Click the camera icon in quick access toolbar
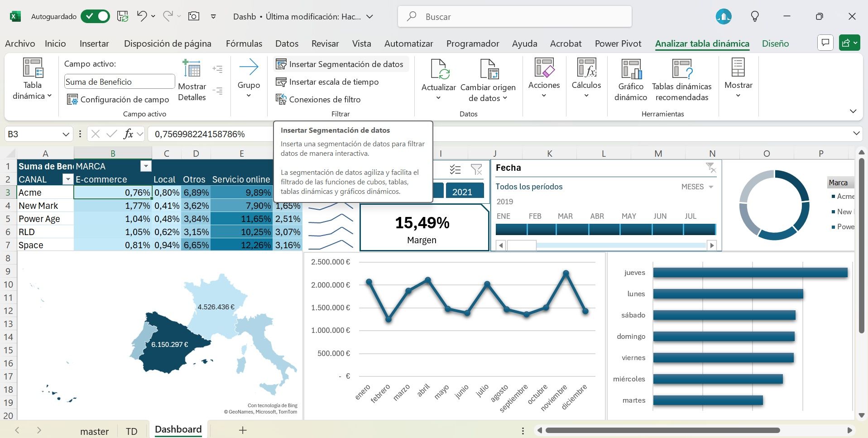868x438 pixels. (194, 16)
